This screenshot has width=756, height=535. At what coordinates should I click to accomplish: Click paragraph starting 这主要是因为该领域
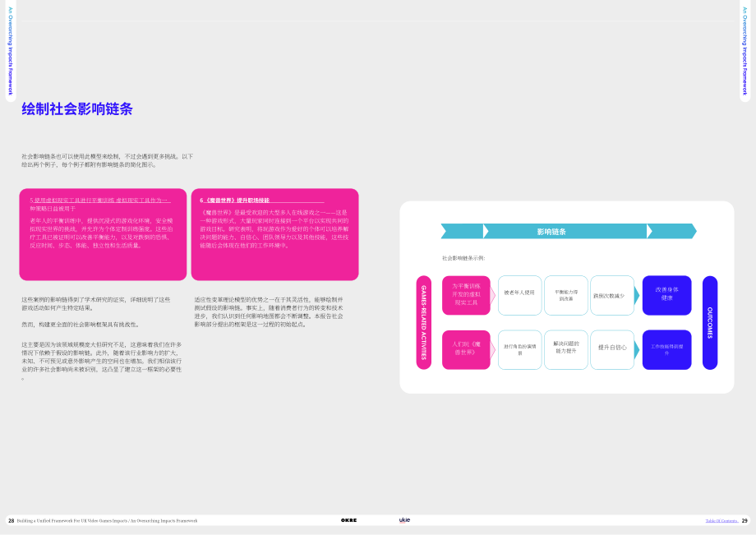pos(102,362)
